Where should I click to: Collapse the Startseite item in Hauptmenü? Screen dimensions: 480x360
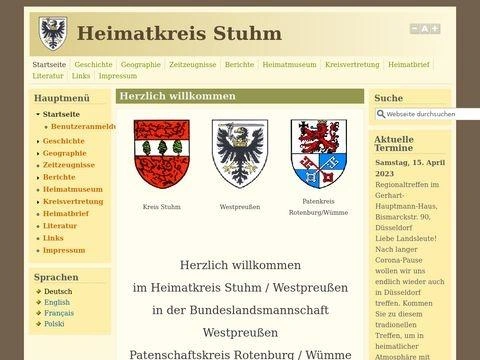tap(38, 114)
